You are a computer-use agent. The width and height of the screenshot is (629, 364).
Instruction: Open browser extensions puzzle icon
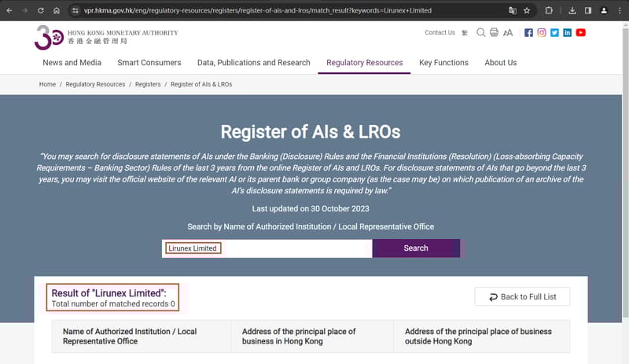[549, 10]
